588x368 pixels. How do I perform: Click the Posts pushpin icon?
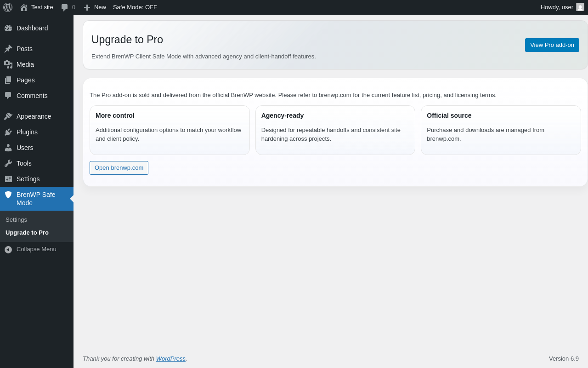click(x=8, y=49)
